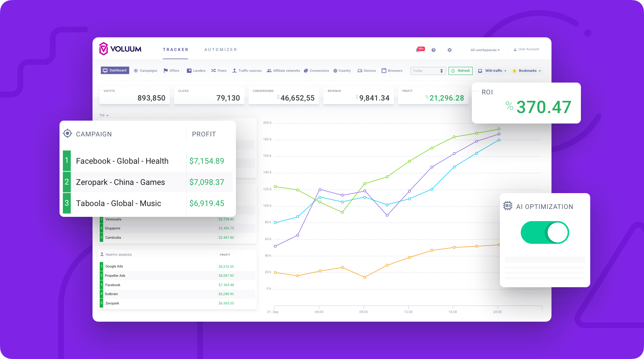Select the Google Ads traffic source row

point(177,266)
